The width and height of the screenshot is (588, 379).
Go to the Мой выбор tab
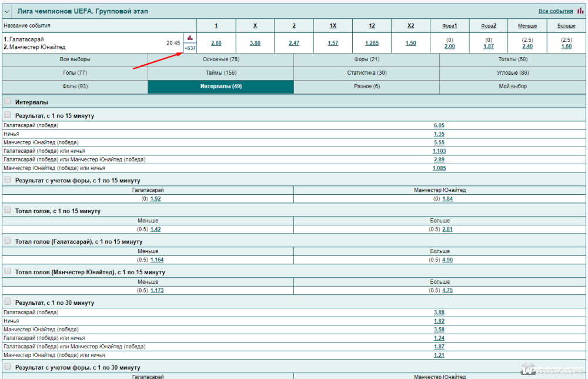(x=513, y=87)
